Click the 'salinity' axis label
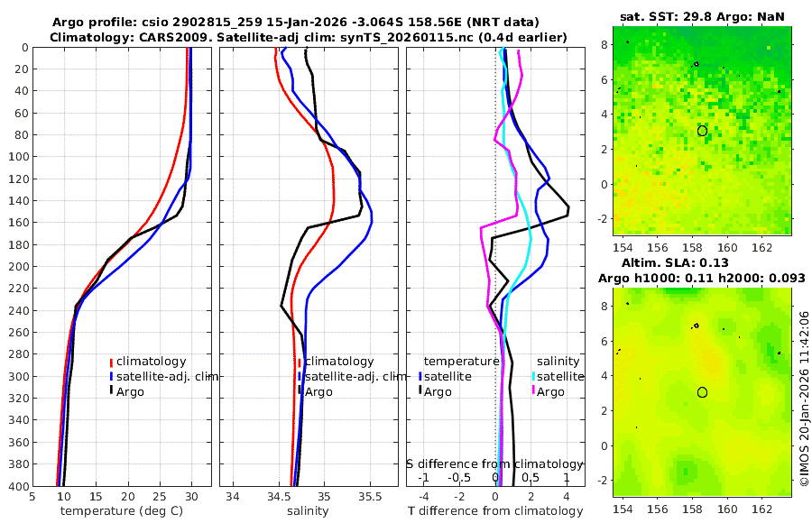The image size is (812, 523). (308, 511)
